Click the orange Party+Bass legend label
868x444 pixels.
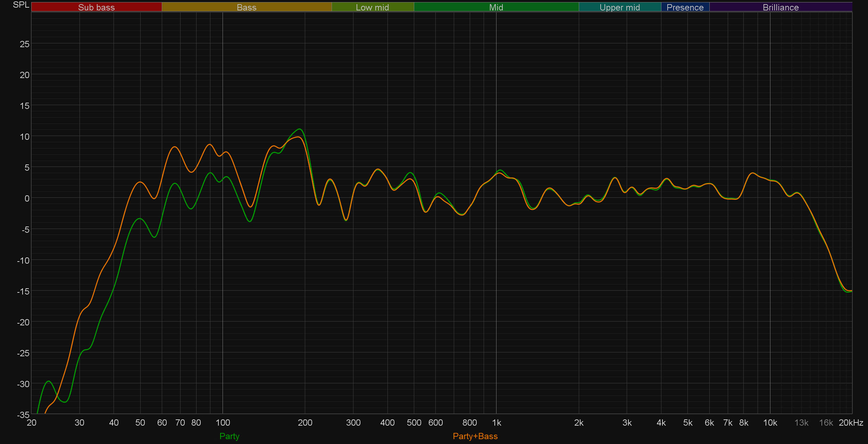pos(475,436)
